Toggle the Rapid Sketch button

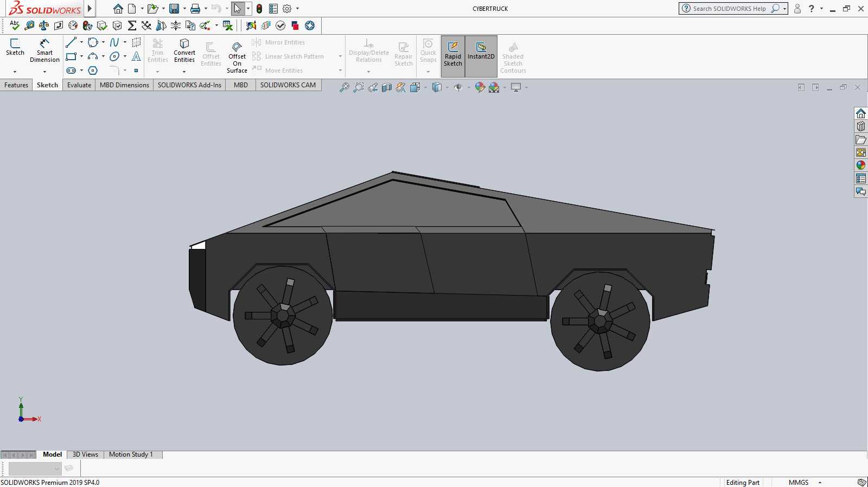pos(453,54)
